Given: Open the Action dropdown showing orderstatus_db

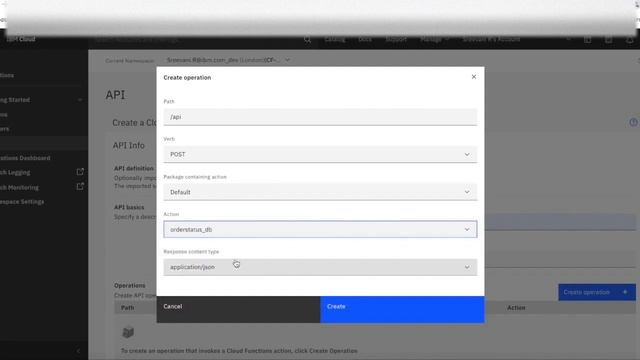Looking at the screenshot, I should coord(320,229).
